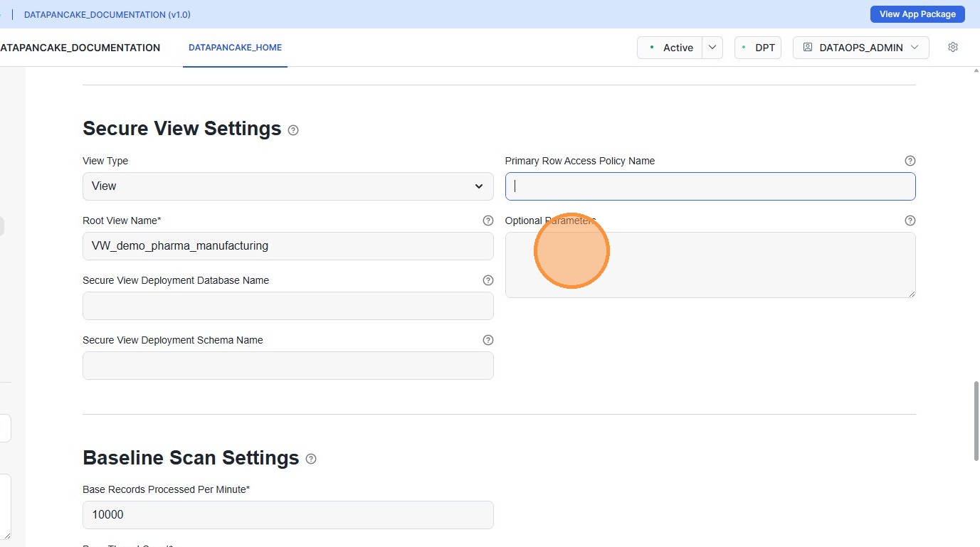Click the View App Package button
Screen dimensions: 980x547
coord(917,14)
